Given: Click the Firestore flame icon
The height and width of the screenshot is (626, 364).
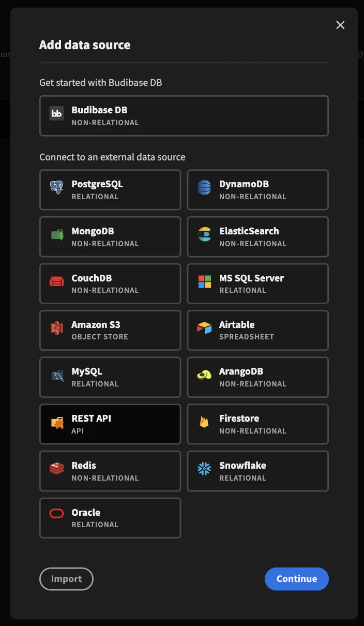Looking at the screenshot, I should [204, 422].
